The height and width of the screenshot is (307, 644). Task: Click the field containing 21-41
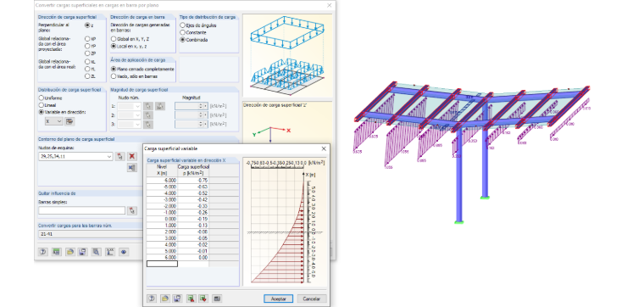(x=91, y=234)
